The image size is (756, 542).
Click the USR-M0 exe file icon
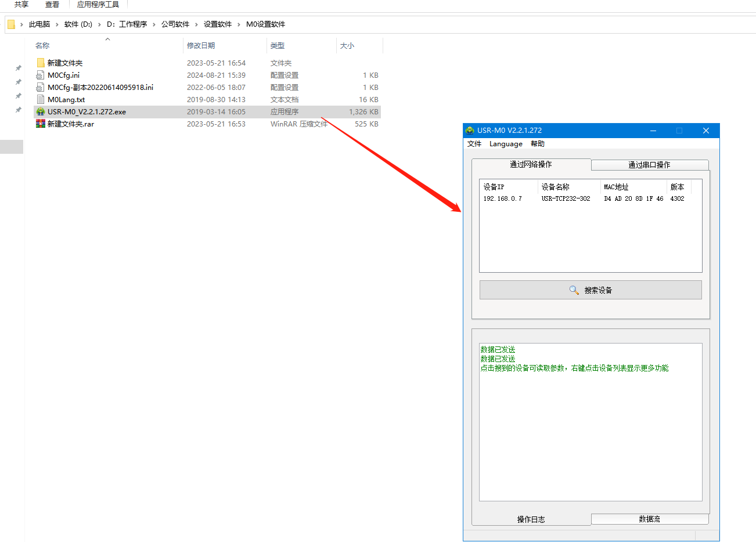[x=41, y=112]
